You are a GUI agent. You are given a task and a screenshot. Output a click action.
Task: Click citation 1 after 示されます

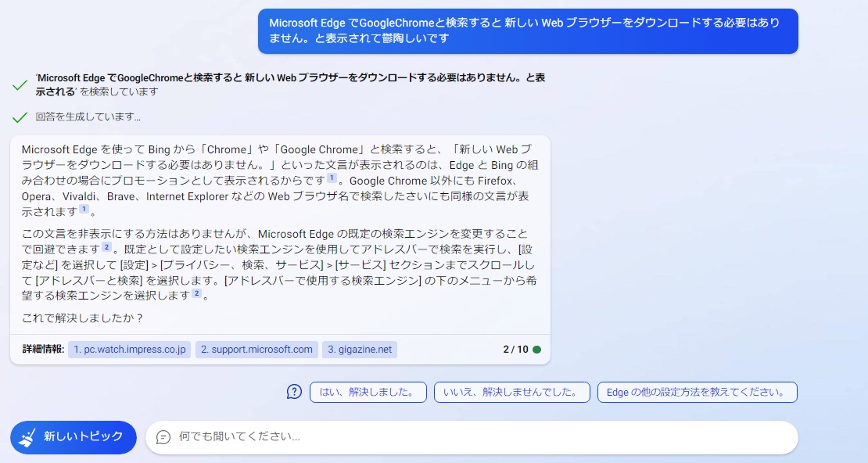click(x=84, y=210)
